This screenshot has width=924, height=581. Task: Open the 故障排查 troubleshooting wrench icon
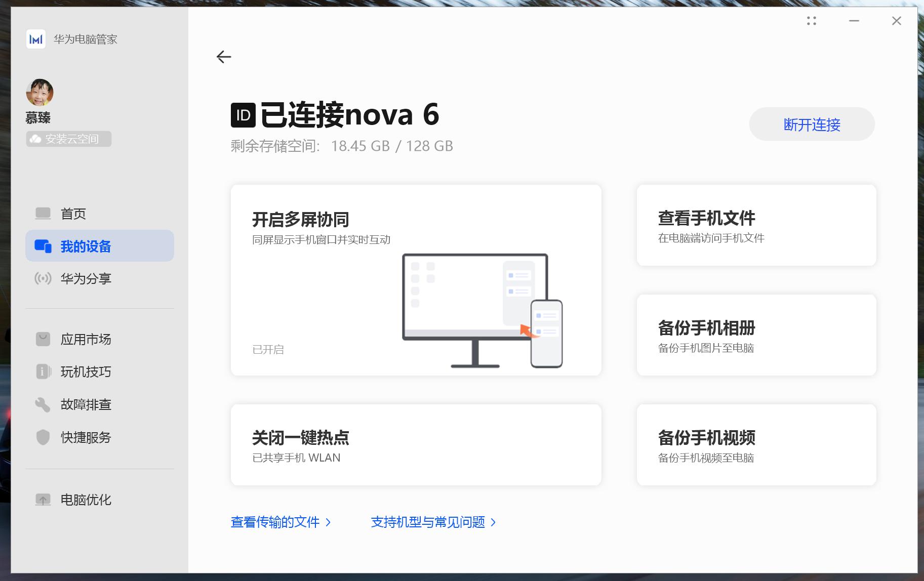(x=43, y=405)
